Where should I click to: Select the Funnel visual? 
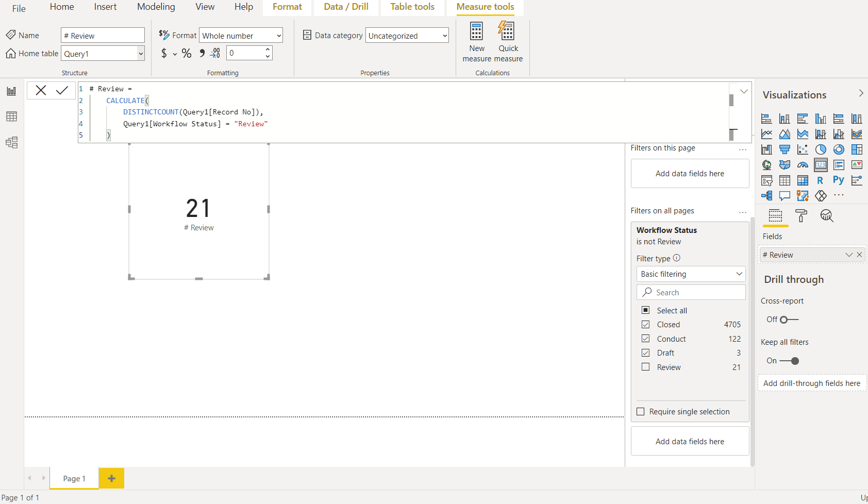784,149
